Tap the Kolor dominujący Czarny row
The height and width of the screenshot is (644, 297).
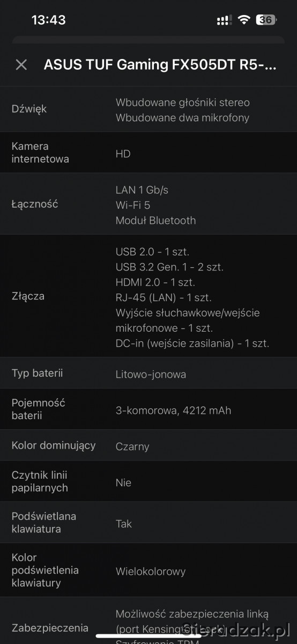[148, 445]
